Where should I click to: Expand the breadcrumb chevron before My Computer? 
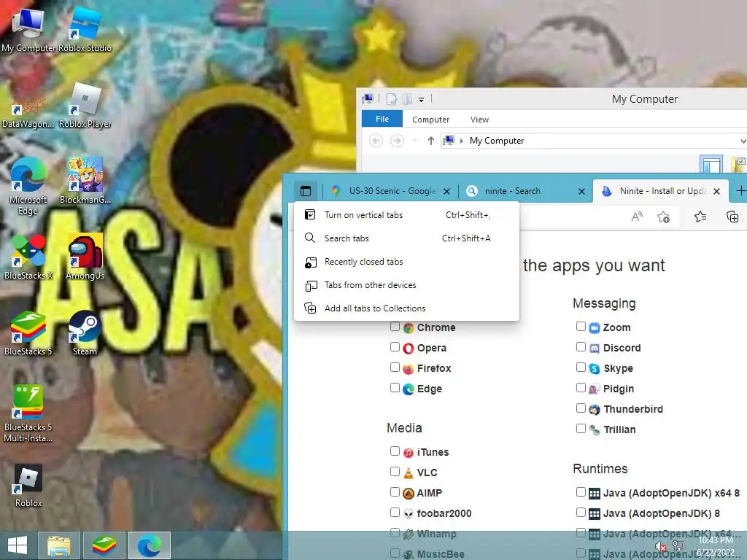(x=461, y=141)
